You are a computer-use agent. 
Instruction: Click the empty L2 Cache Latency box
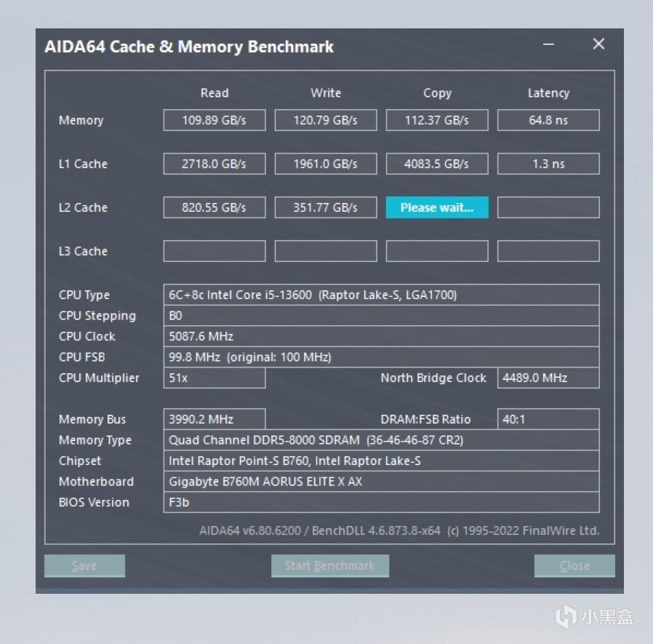pos(548,207)
